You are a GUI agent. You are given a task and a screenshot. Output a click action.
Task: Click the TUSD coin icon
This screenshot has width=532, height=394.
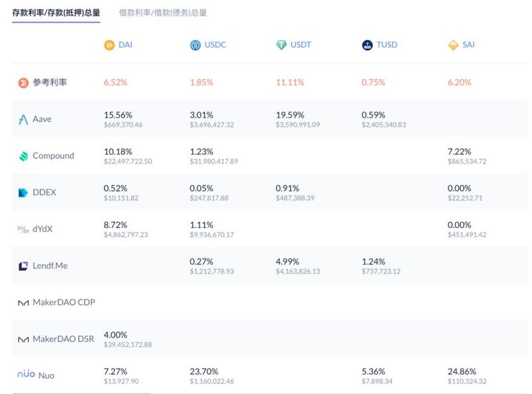point(367,45)
